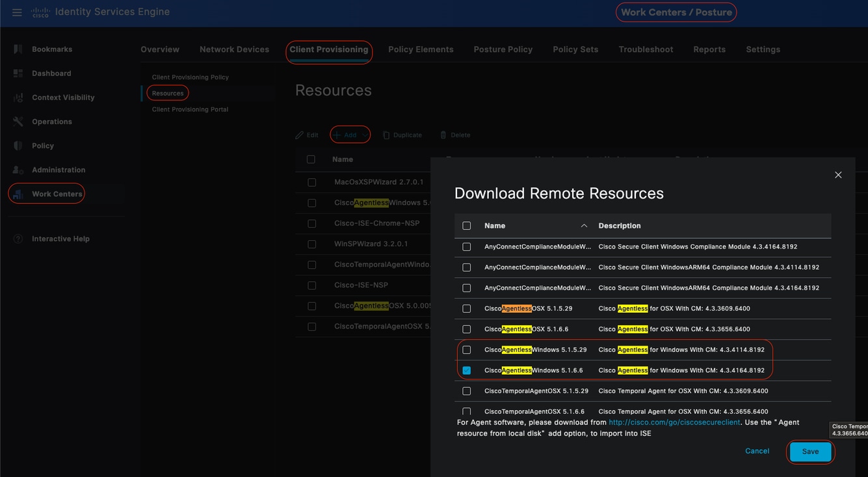Select all checkbox in Resources table header
This screenshot has height=477, width=868.
pyautogui.click(x=311, y=159)
